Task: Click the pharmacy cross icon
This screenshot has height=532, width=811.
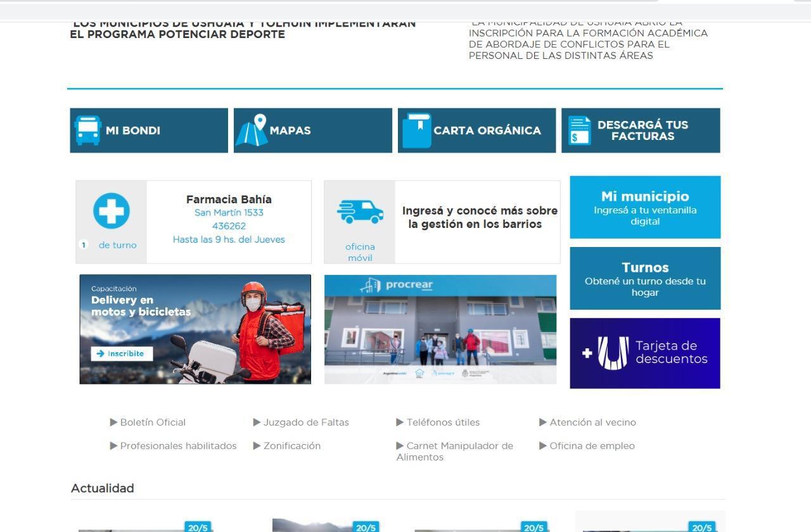Action: coord(112,211)
